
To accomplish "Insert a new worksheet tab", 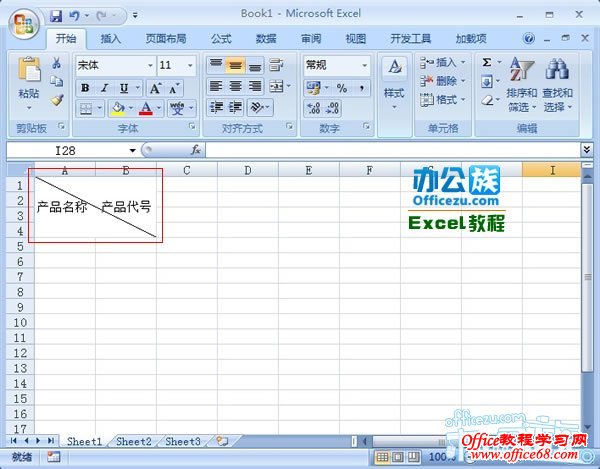I will (222, 441).
